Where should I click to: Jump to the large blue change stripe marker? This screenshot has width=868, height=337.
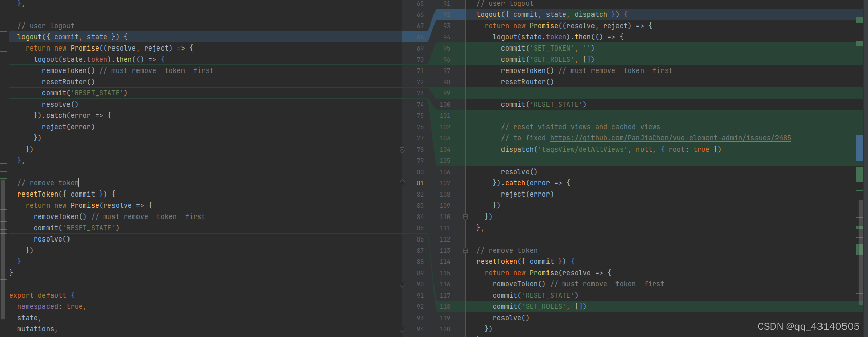[x=860, y=148]
